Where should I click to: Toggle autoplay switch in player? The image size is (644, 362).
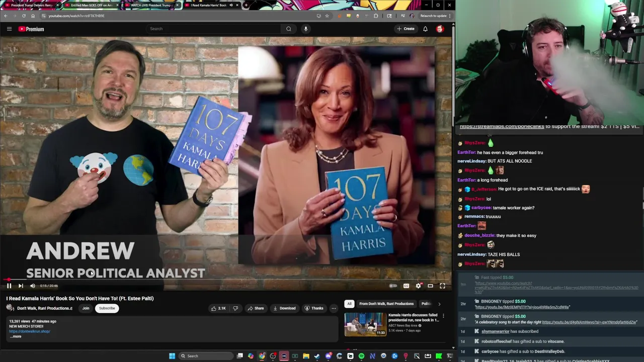pos(393,286)
